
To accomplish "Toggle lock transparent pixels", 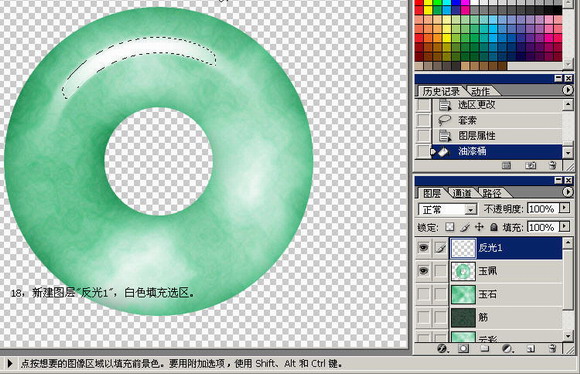I will pyautogui.click(x=449, y=227).
